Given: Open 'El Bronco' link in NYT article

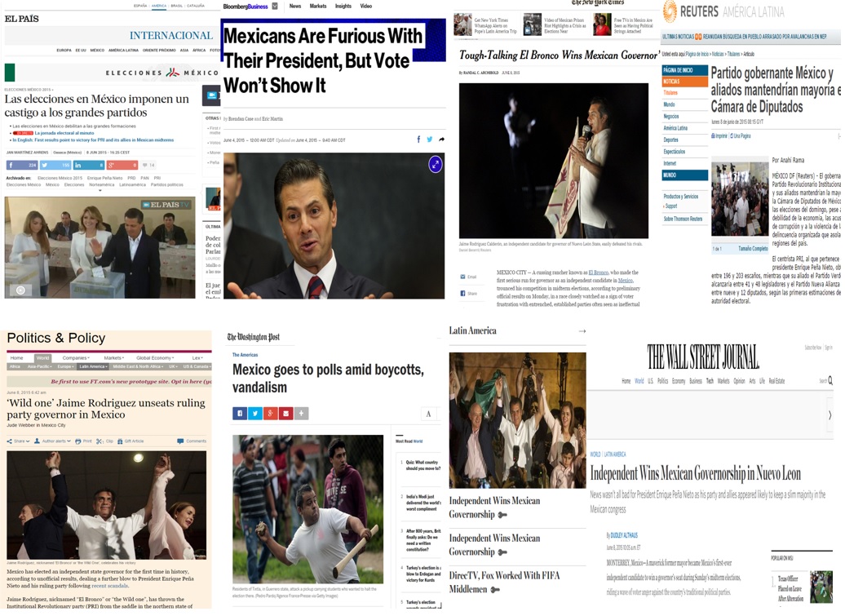Looking at the screenshot, I should pyautogui.click(x=598, y=273).
